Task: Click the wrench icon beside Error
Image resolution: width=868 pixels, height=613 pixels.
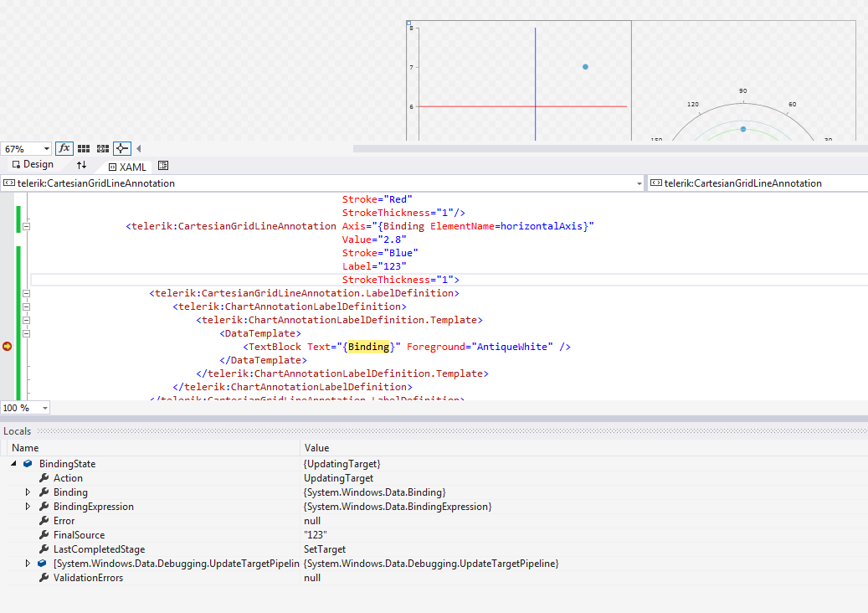Action: click(x=44, y=521)
